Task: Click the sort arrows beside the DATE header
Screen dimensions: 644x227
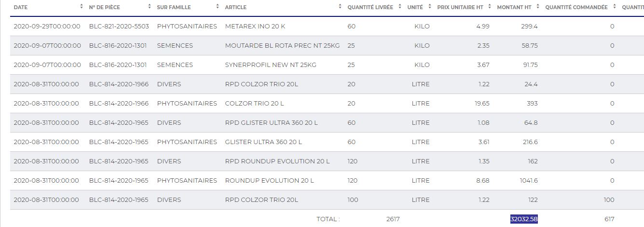Action: (x=81, y=7)
